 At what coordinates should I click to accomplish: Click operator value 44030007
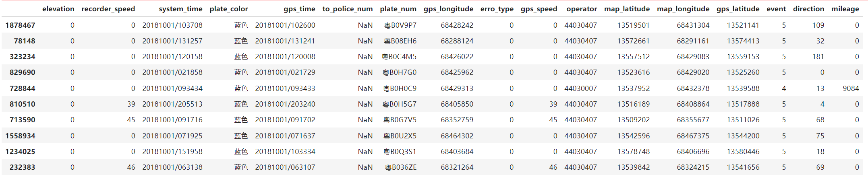580,88
